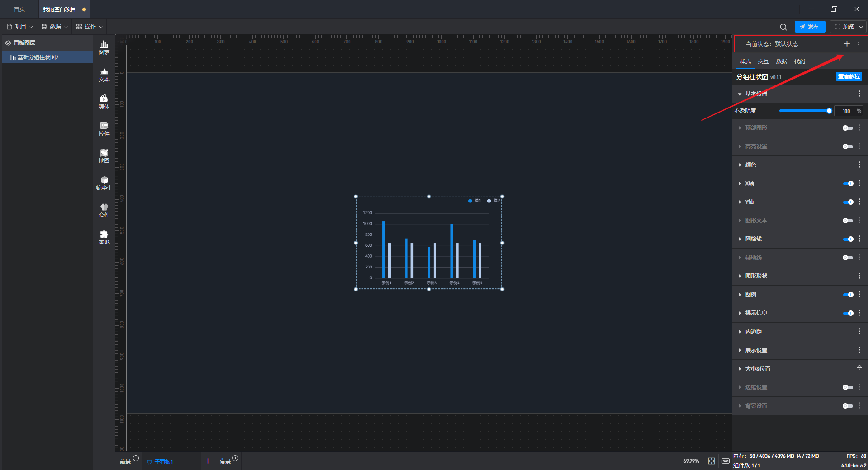The image size is (868, 470).
Task: Switch to the 代码 tab
Action: [x=799, y=61]
